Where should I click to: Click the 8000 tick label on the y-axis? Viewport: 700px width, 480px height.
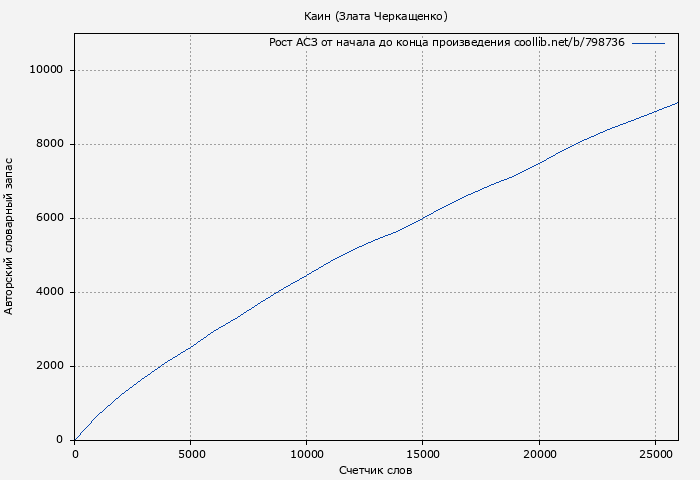pos(50,144)
